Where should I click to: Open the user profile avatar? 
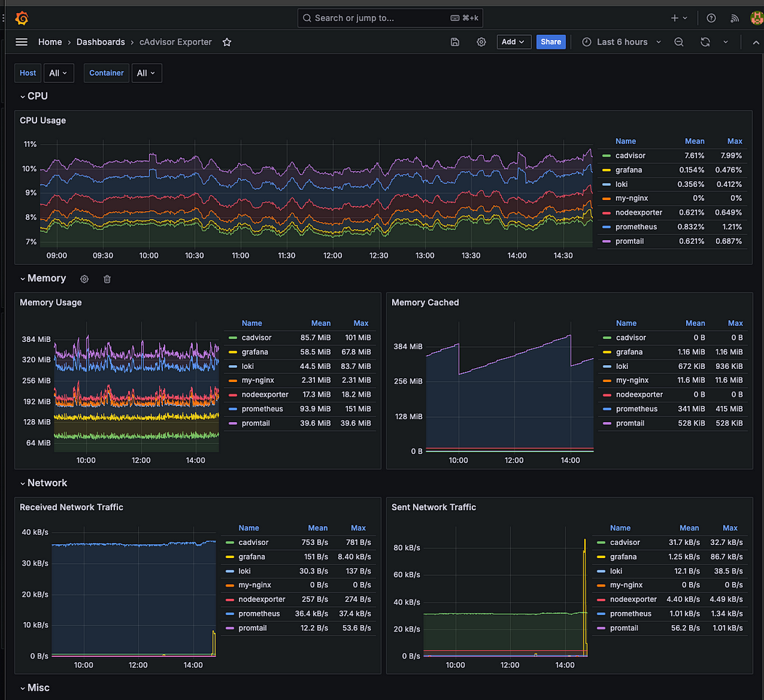point(757,18)
